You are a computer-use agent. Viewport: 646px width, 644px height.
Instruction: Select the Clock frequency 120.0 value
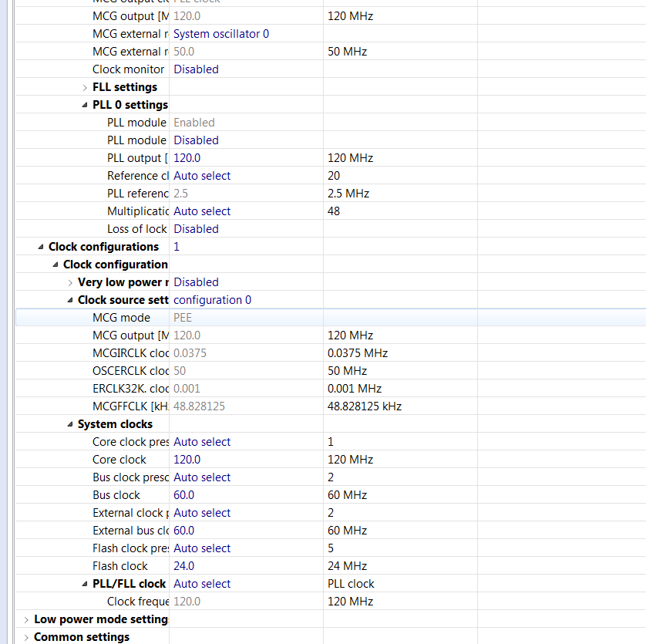click(x=187, y=601)
